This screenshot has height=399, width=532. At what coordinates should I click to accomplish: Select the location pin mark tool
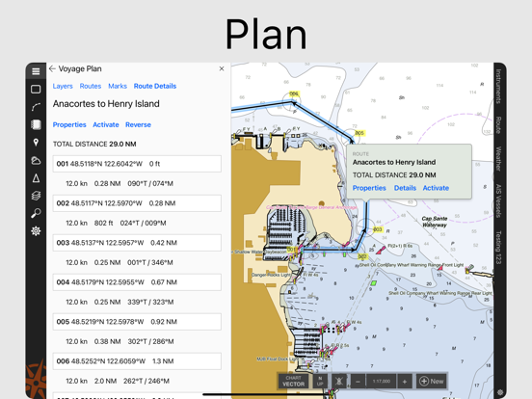[x=36, y=143]
